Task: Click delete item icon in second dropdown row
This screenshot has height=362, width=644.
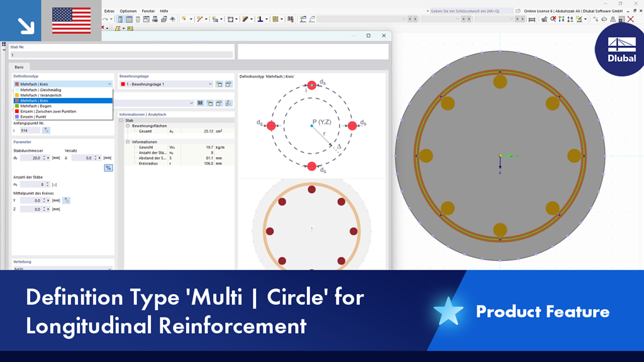Action: point(228,103)
